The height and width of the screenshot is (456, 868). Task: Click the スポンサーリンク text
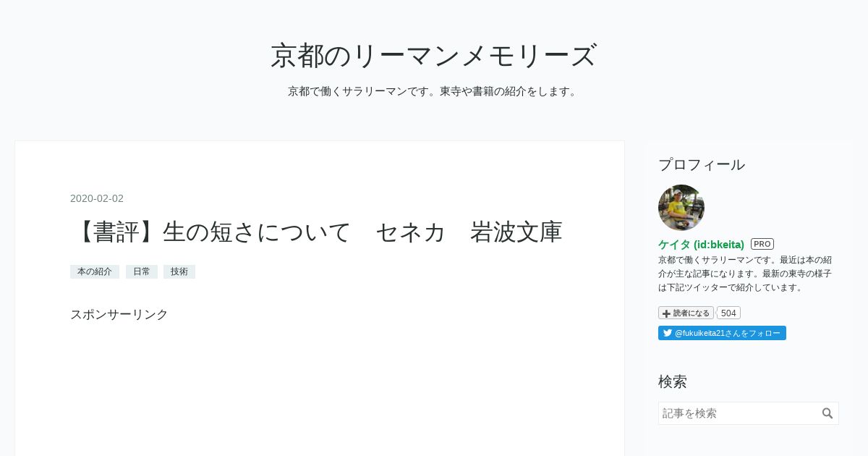(119, 314)
